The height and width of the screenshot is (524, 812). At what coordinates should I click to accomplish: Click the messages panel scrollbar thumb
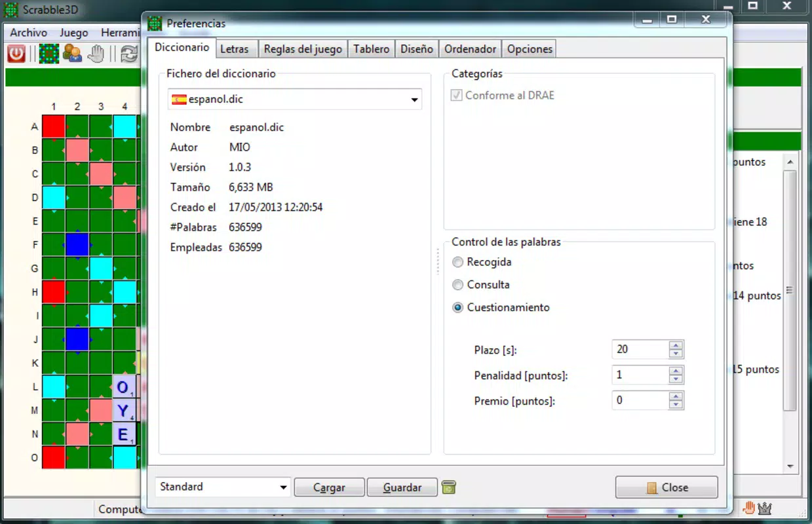click(x=790, y=290)
